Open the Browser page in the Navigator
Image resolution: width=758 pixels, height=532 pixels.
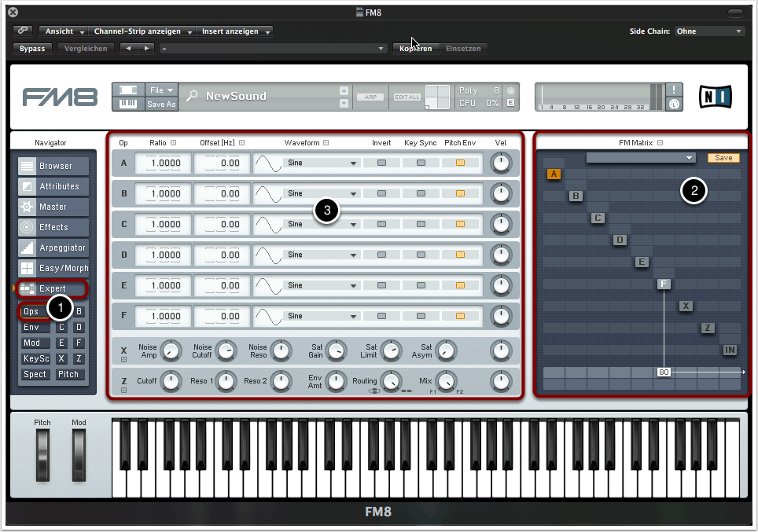[x=53, y=166]
